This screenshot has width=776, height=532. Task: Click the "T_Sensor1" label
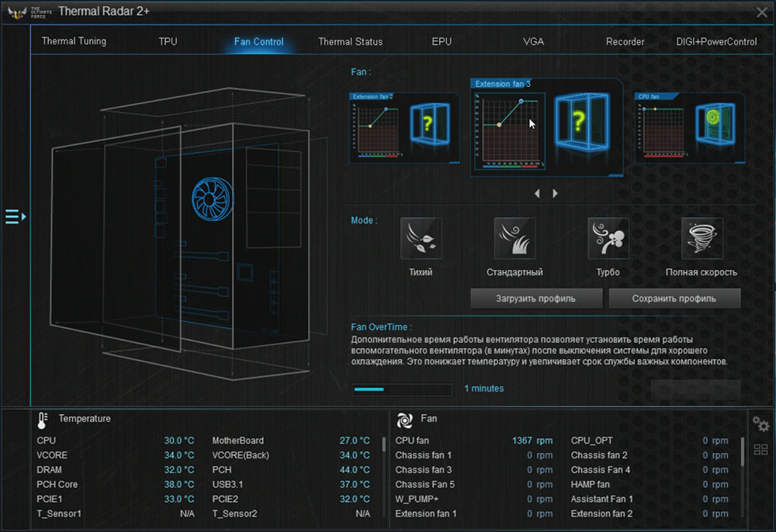click(x=59, y=513)
